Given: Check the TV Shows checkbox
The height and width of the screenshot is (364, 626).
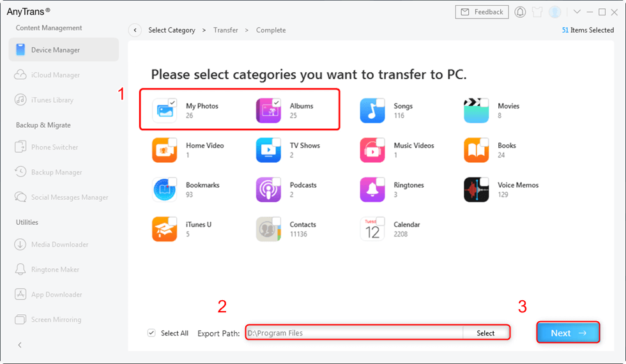Looking at the screenshot, I should (276, 142).
